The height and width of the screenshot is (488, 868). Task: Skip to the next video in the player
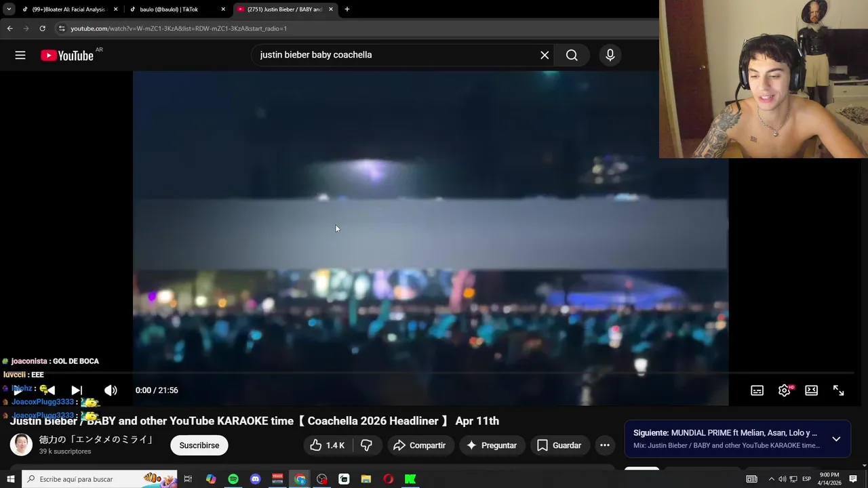pos(77,390)
